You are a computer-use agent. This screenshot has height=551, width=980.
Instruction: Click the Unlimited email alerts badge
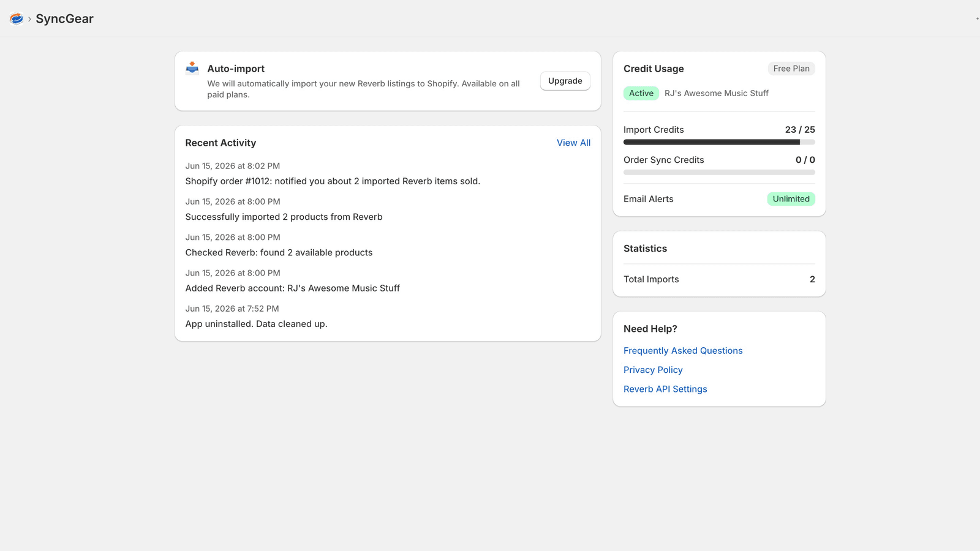pos(791,199)
